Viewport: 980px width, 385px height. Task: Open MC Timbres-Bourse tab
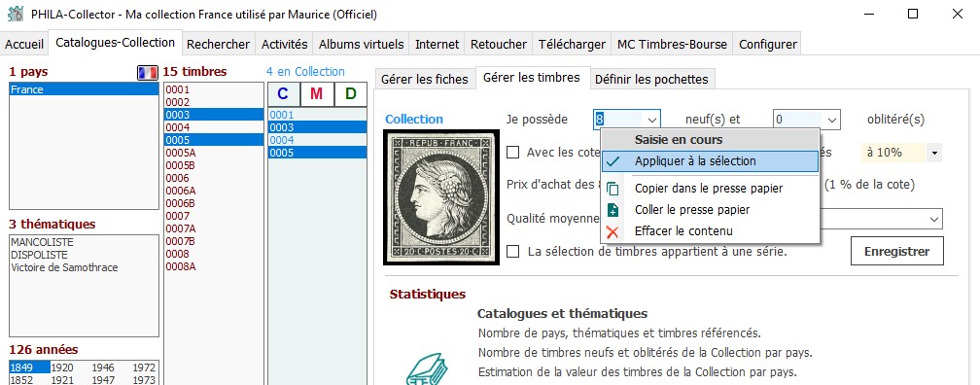[x=672, y=45]
